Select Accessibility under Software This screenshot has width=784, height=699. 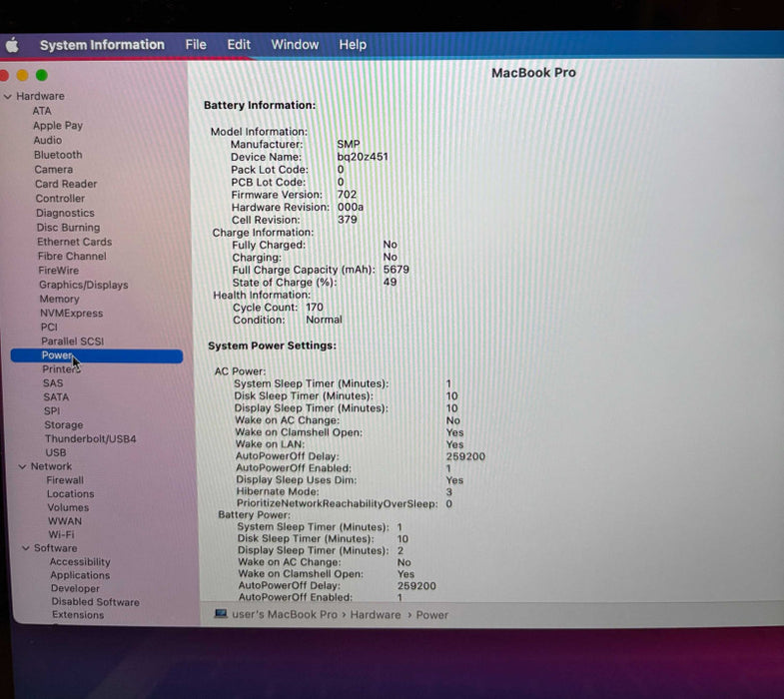point(80,561)
